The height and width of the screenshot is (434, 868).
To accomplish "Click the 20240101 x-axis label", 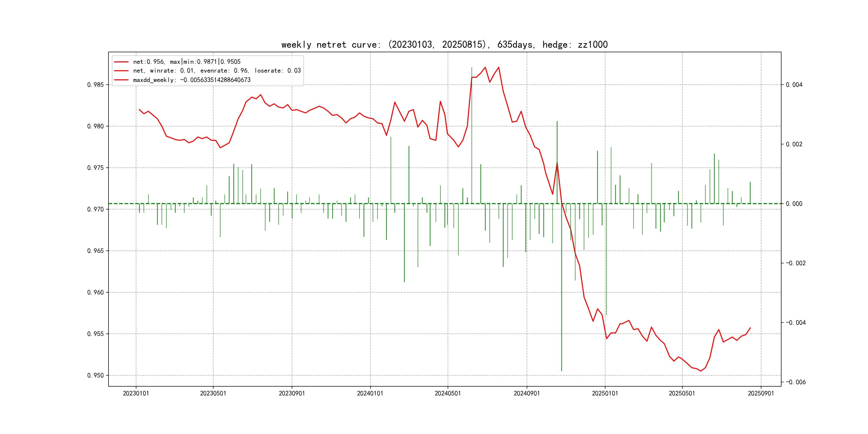I will 370,394.
